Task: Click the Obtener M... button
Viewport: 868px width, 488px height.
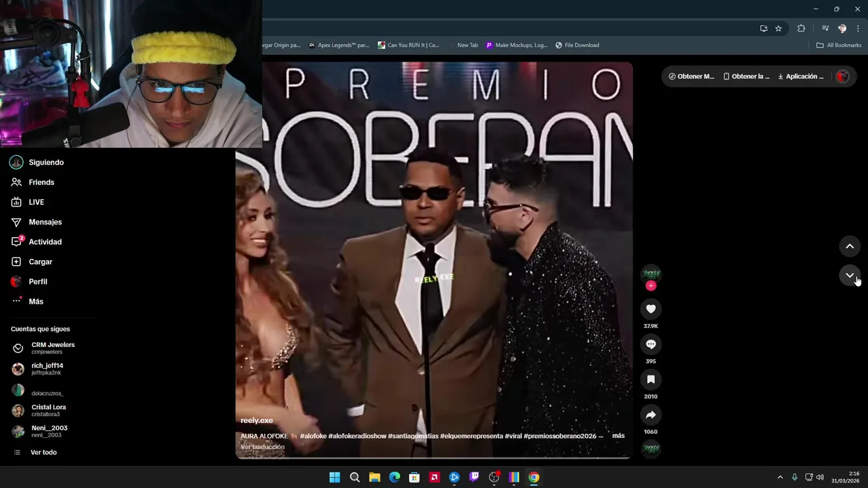Action: point(691,77)
